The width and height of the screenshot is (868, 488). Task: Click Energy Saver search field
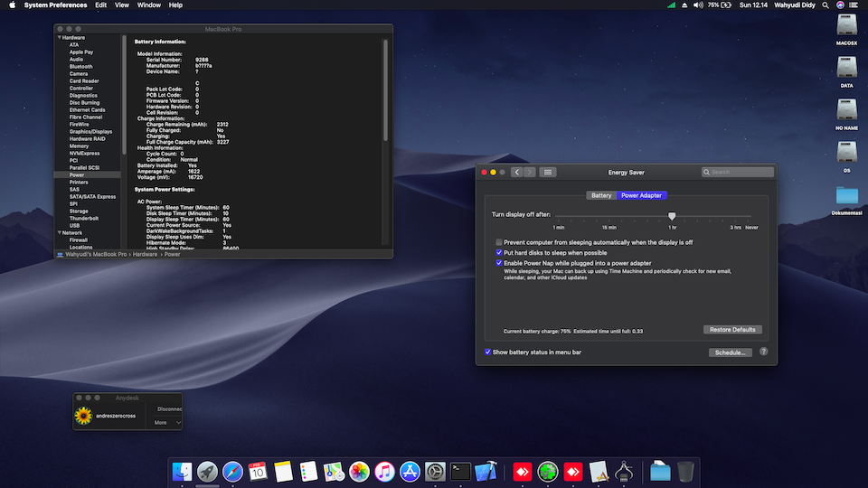[x=738, y=172]
